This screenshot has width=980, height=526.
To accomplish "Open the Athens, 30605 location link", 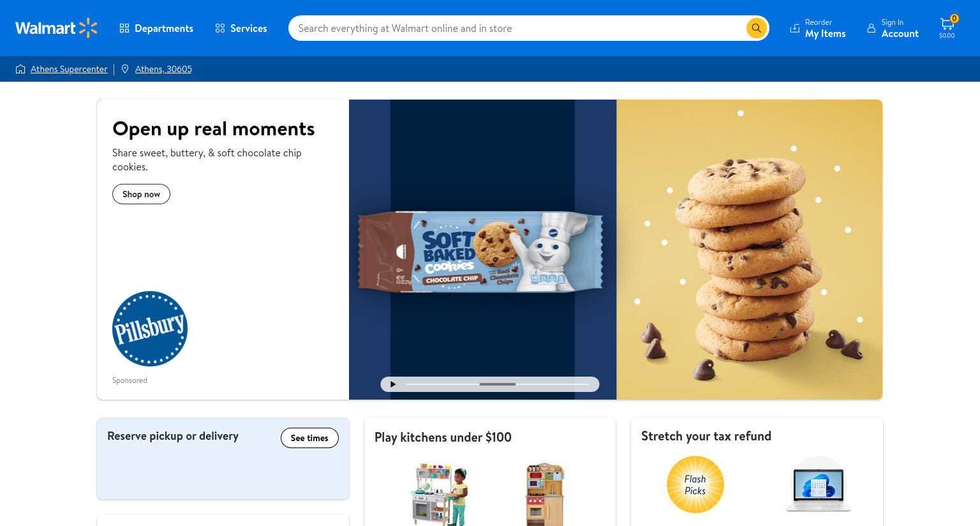I will (x=163, y=69).
